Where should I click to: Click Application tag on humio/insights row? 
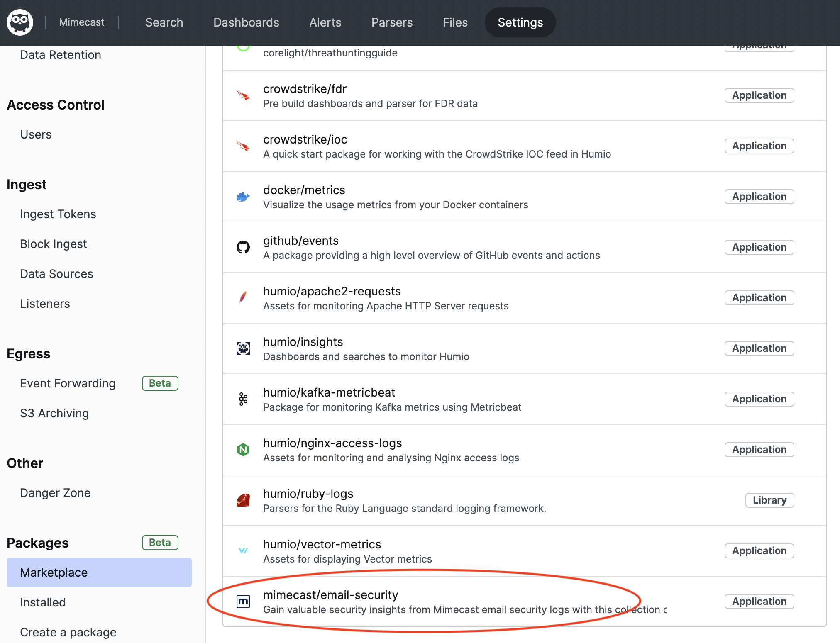point(759,348)
